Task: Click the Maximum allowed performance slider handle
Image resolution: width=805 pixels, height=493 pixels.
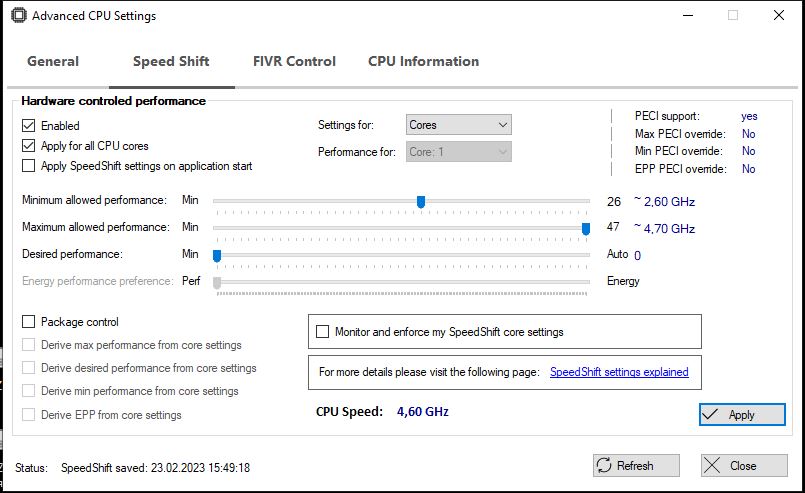Action: [586, 228]
